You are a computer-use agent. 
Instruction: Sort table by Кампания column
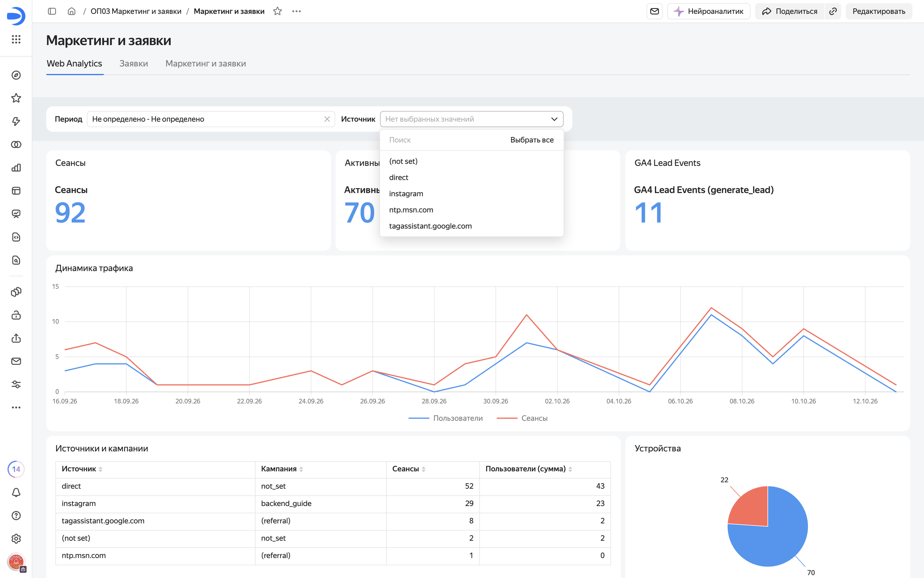[282, 469]
